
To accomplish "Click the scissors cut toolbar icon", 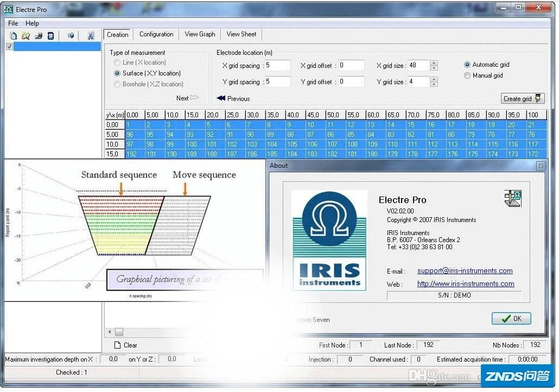I will tap(91, 36).
